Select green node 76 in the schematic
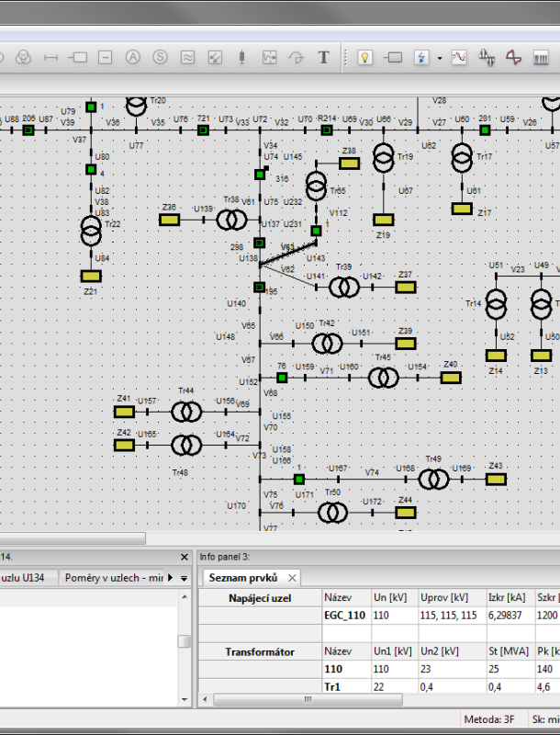 click(282, 378)
